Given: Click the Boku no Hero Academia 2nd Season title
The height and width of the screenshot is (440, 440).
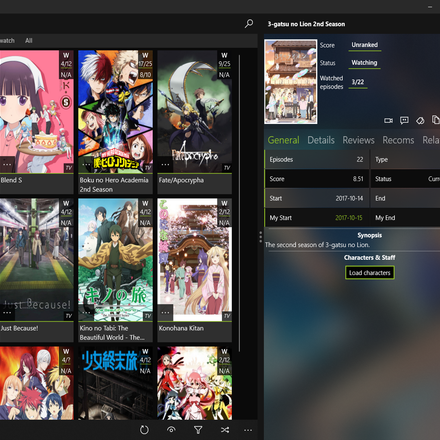Looking at the screenshot, I should point(114,185).
